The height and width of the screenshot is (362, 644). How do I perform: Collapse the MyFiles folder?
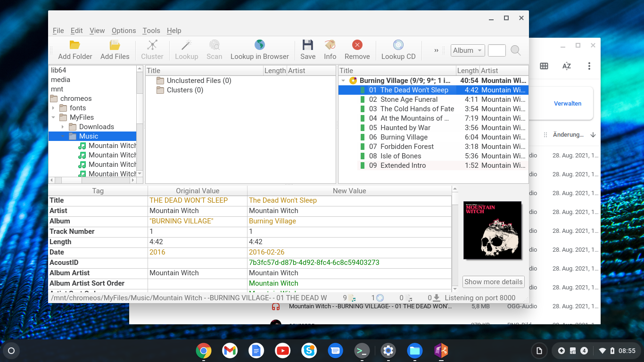click(53, 117)
